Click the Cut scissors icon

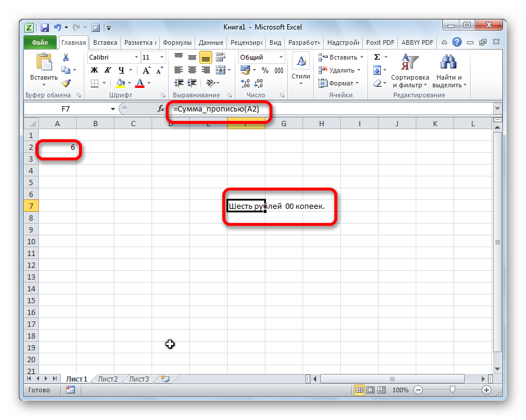(x=65, y=57)
